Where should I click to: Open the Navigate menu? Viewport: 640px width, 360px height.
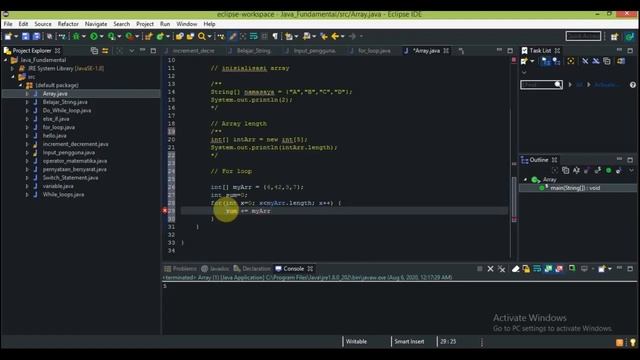click(x=96, y=24)
